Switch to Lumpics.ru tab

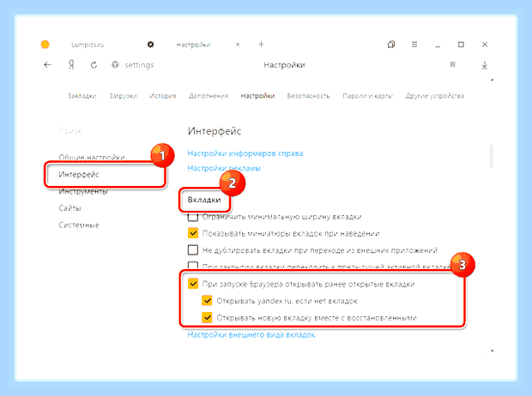88,45
